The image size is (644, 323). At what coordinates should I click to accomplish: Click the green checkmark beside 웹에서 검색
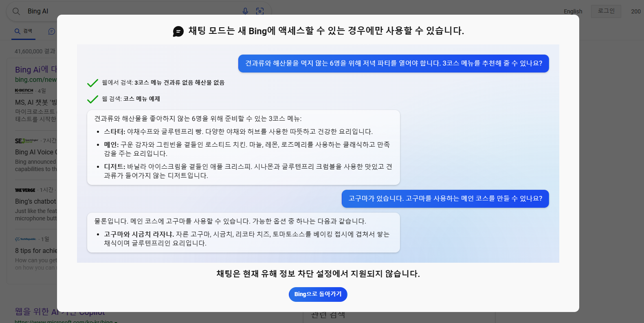pos(92,83)
